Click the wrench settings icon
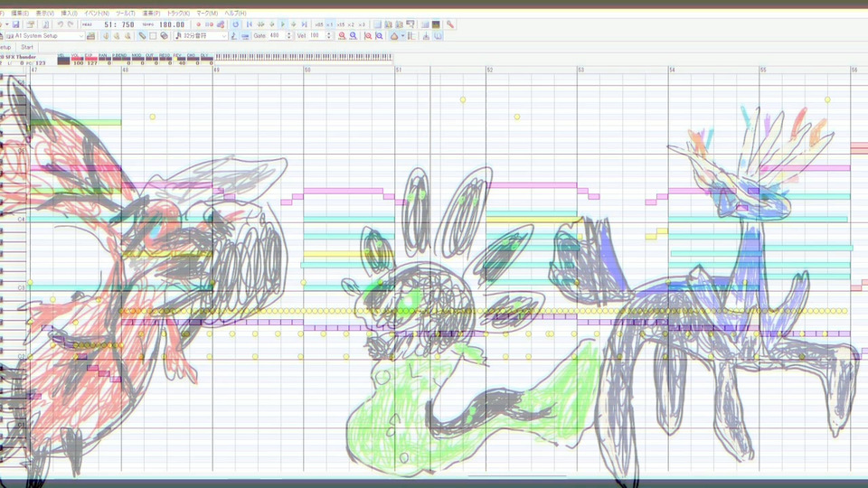 click(450, 24)
